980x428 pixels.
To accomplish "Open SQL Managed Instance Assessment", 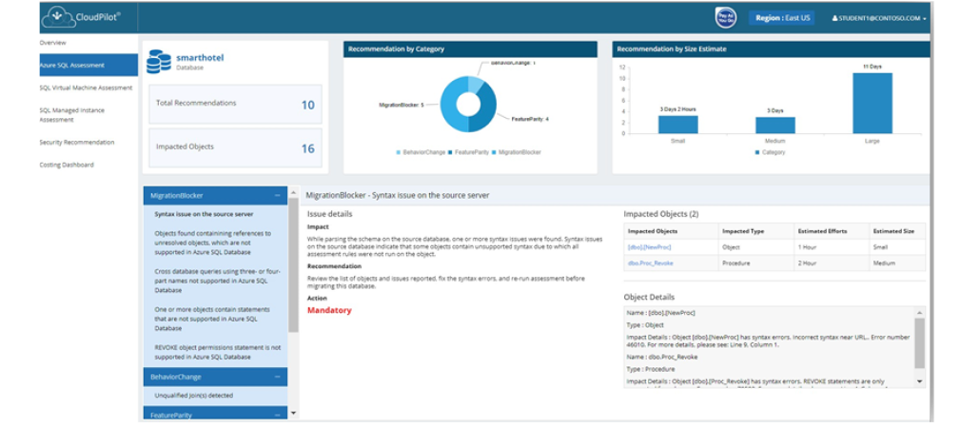I will (72, 115).
